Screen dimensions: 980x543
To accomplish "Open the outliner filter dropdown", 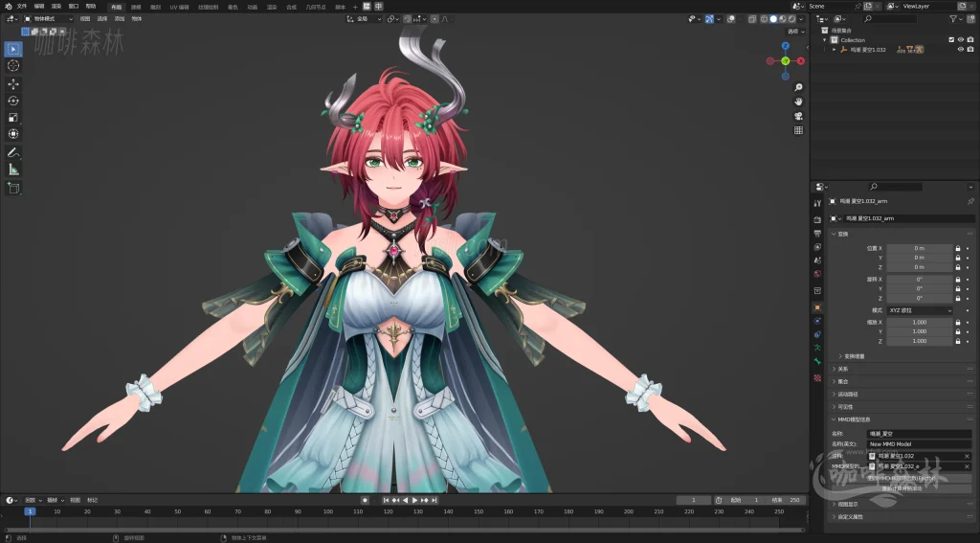I will click(x=956, y=19).
